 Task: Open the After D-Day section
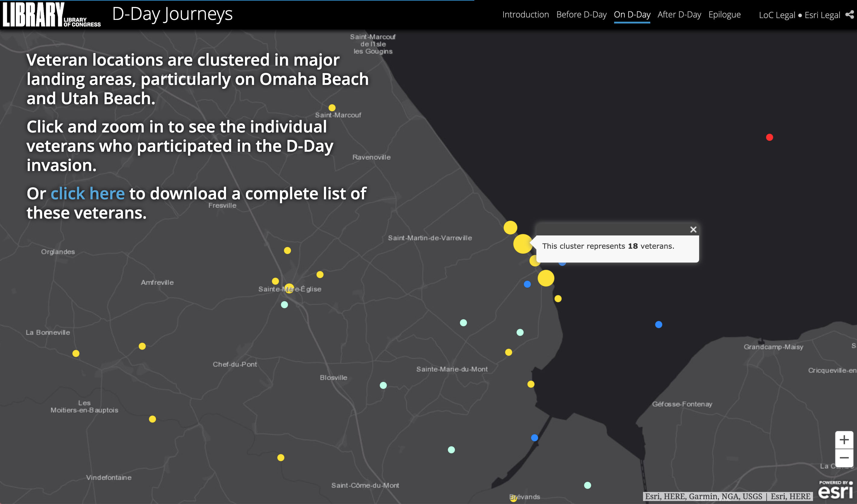pyautogui.click(x=679, y=15)
